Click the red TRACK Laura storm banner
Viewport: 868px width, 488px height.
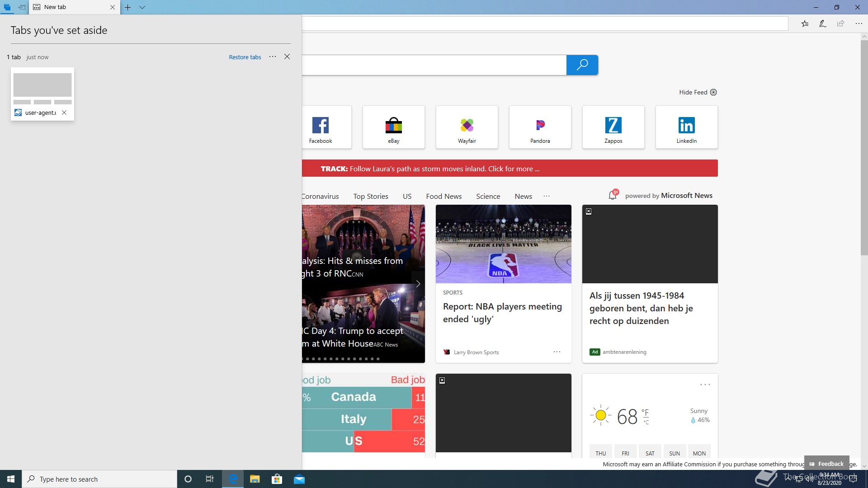point(510,168)
